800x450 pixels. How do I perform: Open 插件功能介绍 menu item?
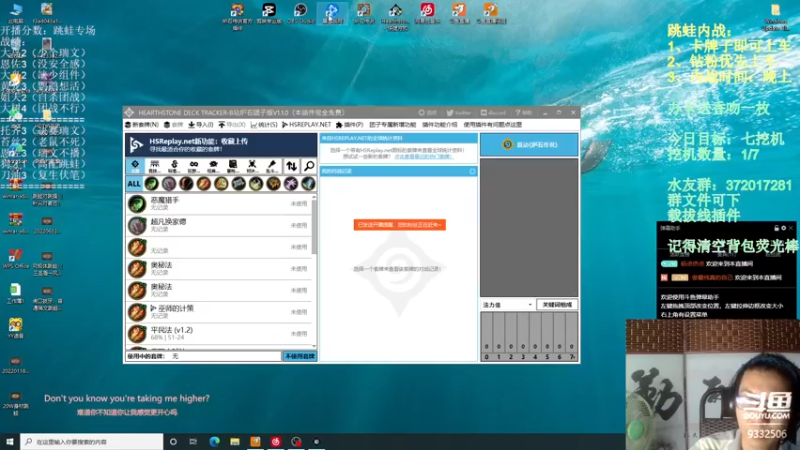click(440, 124)
